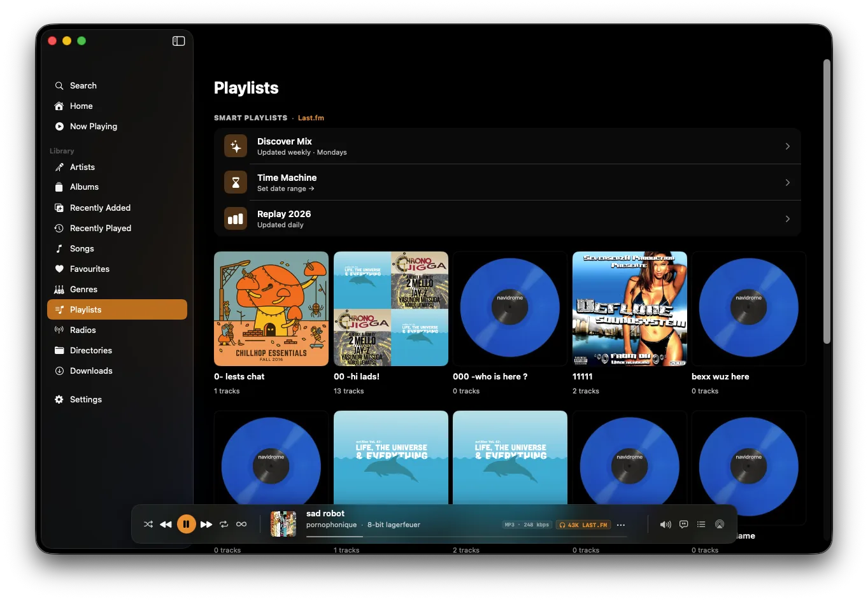Image resolution: width=868 pixels, height=601 pixels.
Task: Click the vertical scrollbar of the playlists view
Action: tap(827, 202)
